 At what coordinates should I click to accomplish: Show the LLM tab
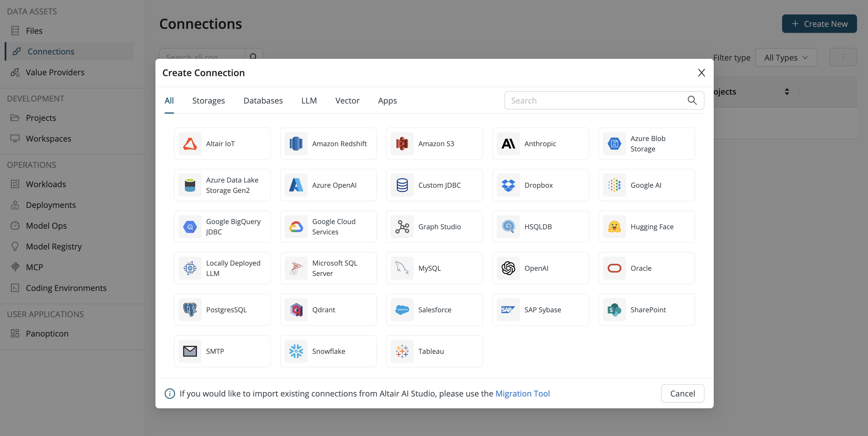click(x=309, y=100)
